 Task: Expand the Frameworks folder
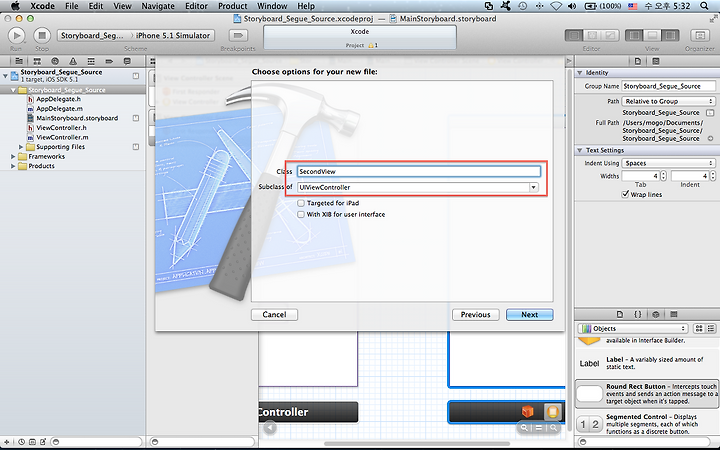13,157
